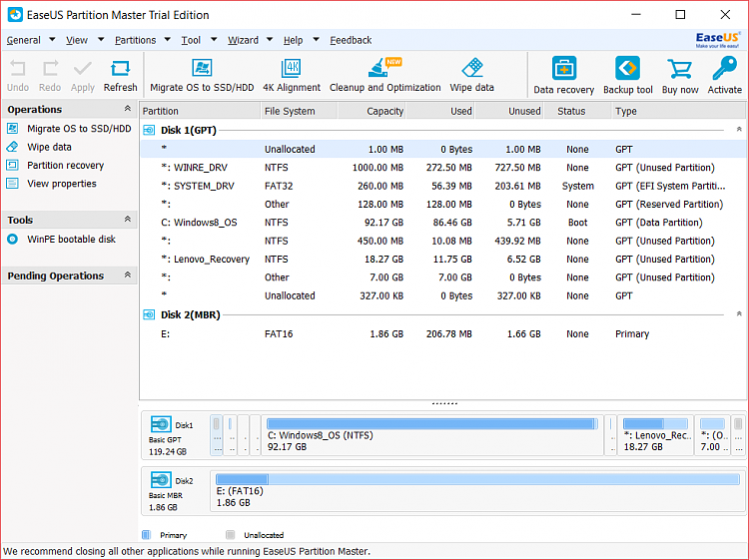This screenshot has width=749, height=560.
Task: Select the 450.00 MB NTFS partition row
Action: pyautogui.click(x=443, y=241)
